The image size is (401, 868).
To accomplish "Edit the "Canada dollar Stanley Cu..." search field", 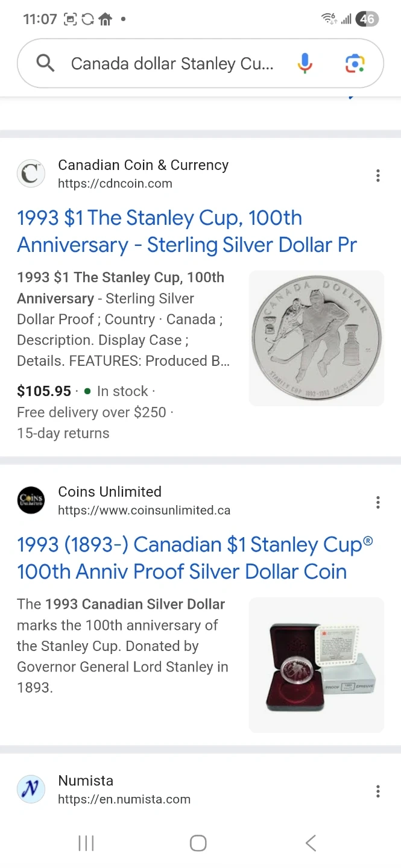I will [172, 63].
